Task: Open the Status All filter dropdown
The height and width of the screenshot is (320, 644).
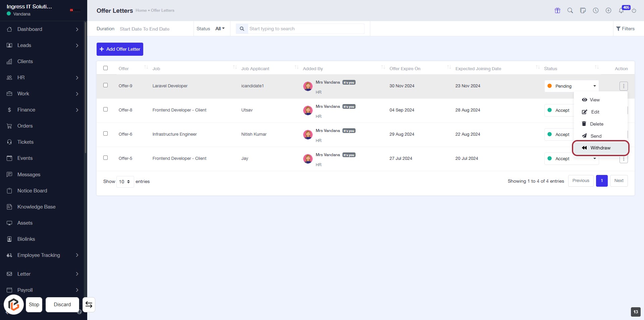Action: tap(220, 29)
